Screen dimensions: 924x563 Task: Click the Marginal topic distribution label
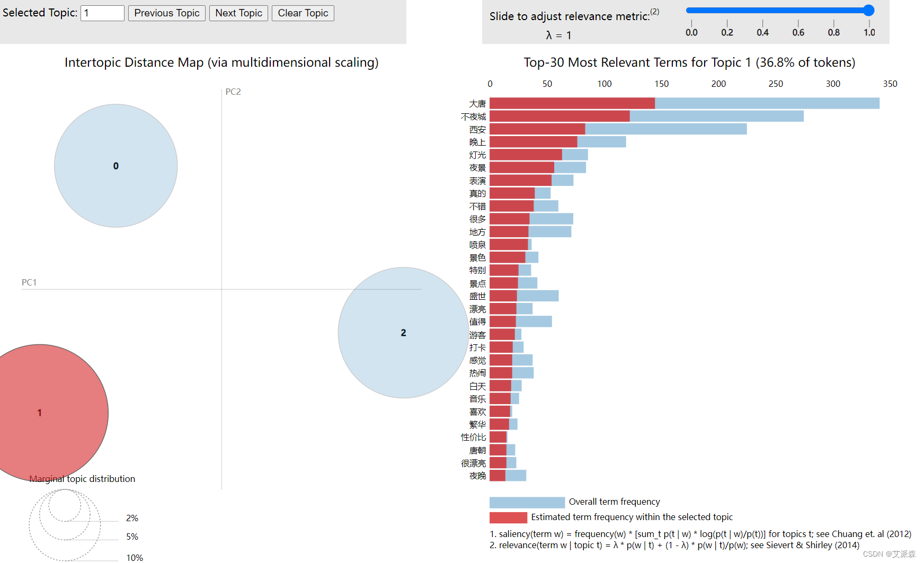click(x=82, y=479)
